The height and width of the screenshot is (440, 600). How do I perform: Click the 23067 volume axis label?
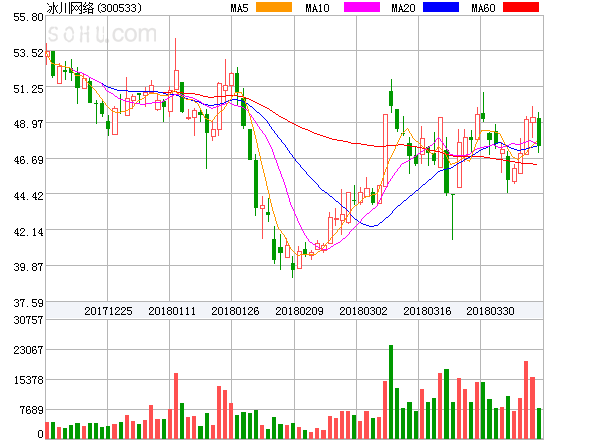[x=28, y=350]
